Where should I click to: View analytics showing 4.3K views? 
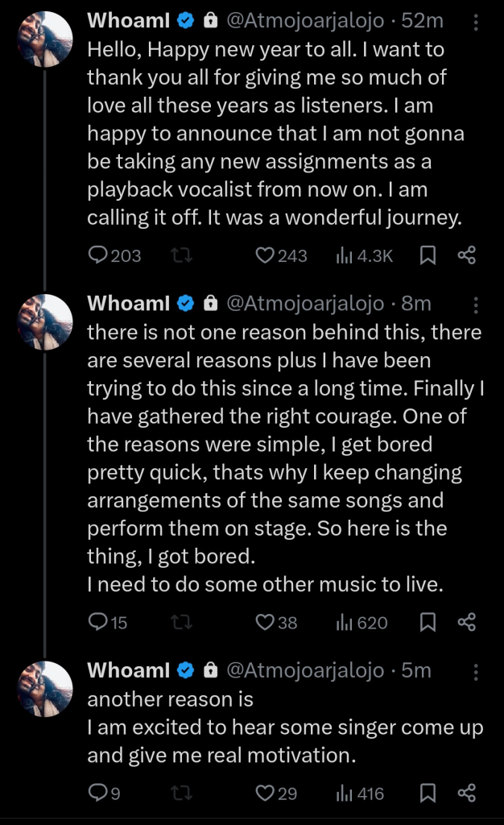click(x=364, y=255)
